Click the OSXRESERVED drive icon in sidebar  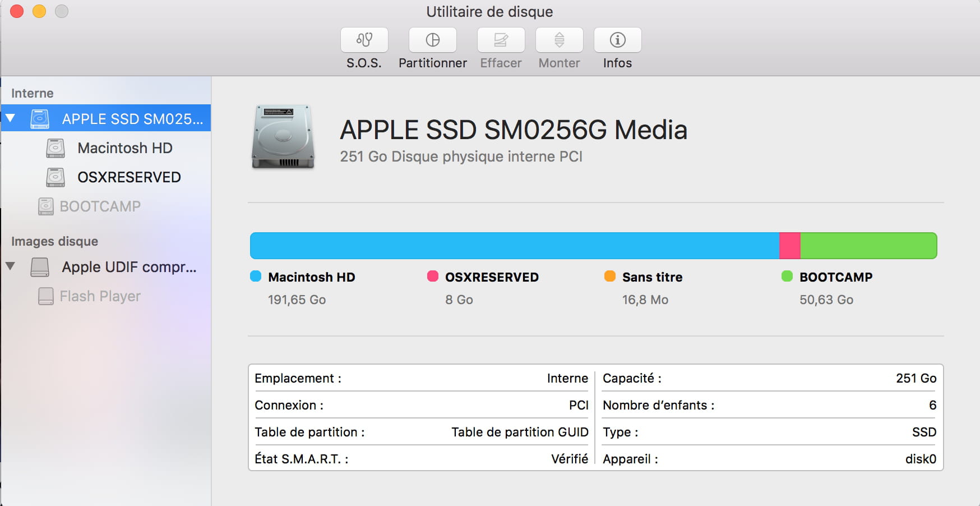56,177
